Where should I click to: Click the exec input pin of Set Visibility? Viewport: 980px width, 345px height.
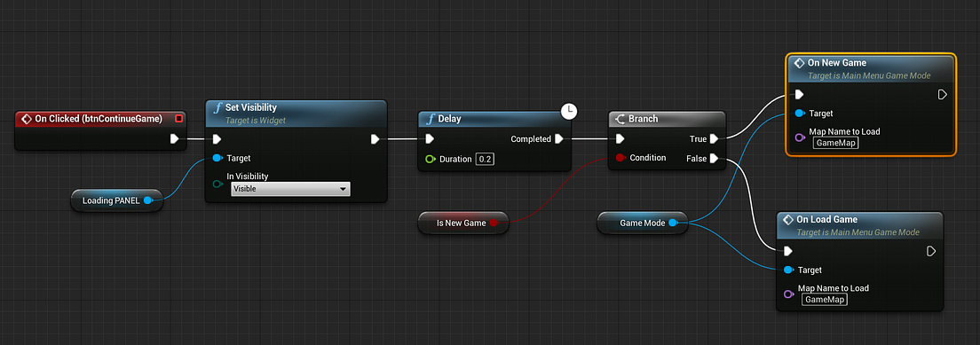coord(217,138)
